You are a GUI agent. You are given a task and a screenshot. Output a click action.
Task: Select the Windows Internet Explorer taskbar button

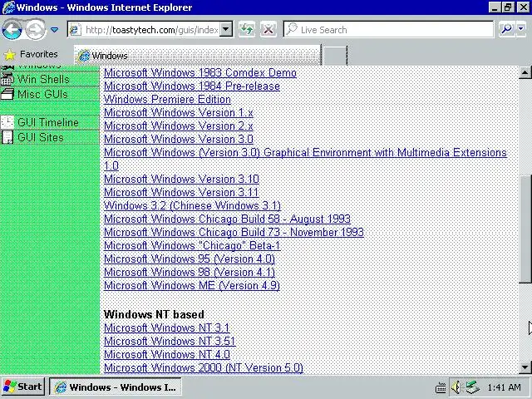(x=116, y=387)
